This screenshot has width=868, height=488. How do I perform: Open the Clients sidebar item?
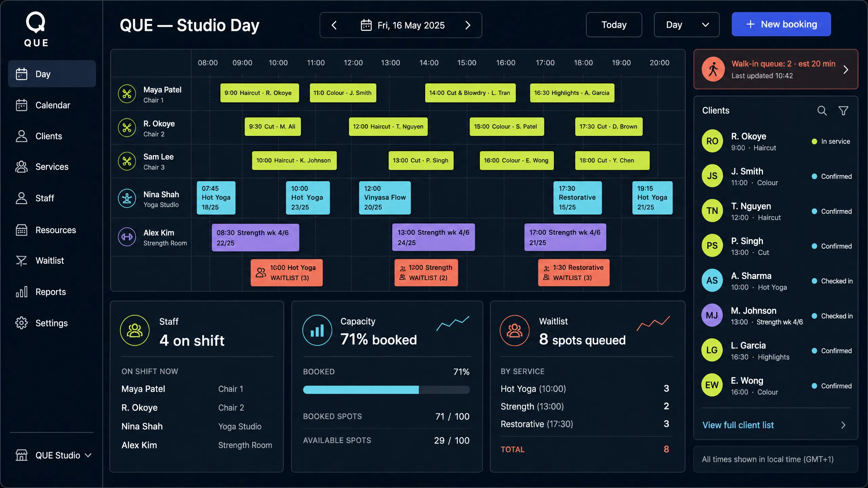point(52,136)
